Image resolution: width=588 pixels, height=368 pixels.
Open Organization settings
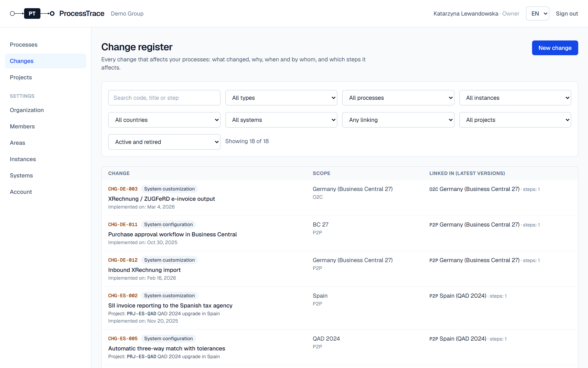(46, 110)
